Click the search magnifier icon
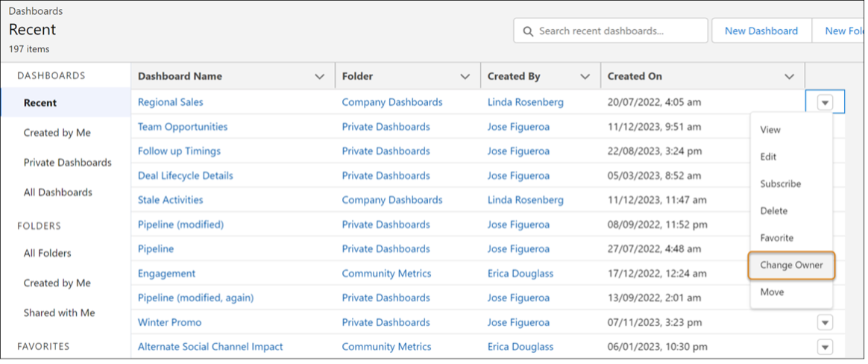The width and height of the screenshot is (868, 364). [528, 31]
